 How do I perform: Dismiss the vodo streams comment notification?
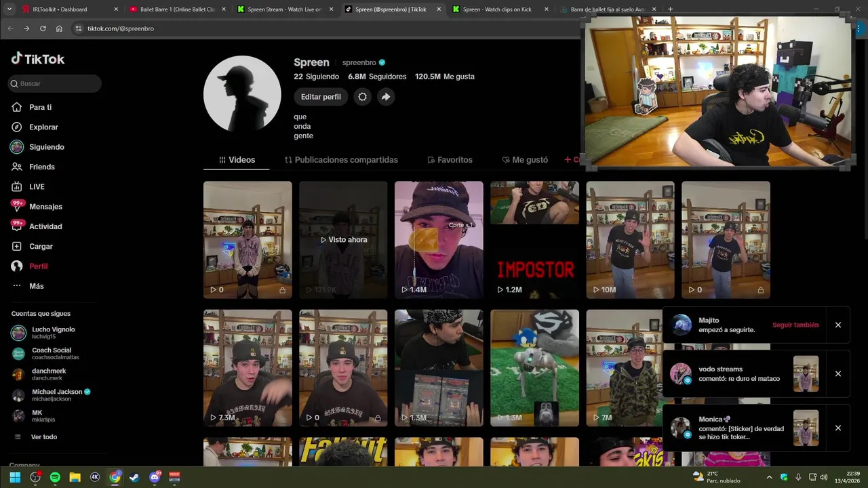point(838,373)
